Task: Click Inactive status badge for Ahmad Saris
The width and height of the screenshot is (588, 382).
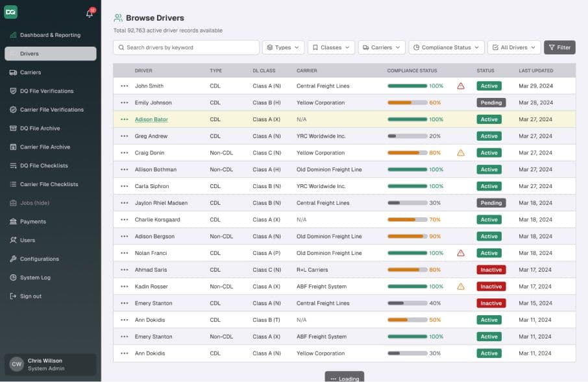Action: point(491,270)
